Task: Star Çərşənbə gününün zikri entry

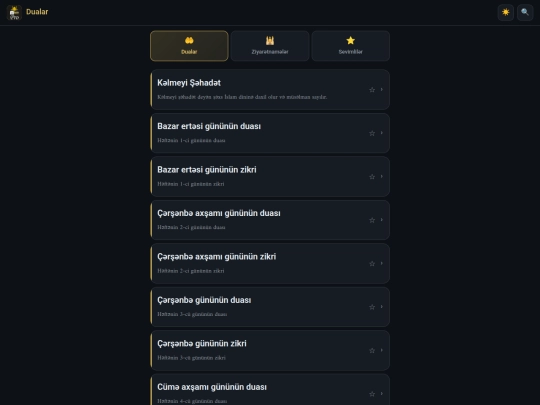Action: click(x=372, y=351)
